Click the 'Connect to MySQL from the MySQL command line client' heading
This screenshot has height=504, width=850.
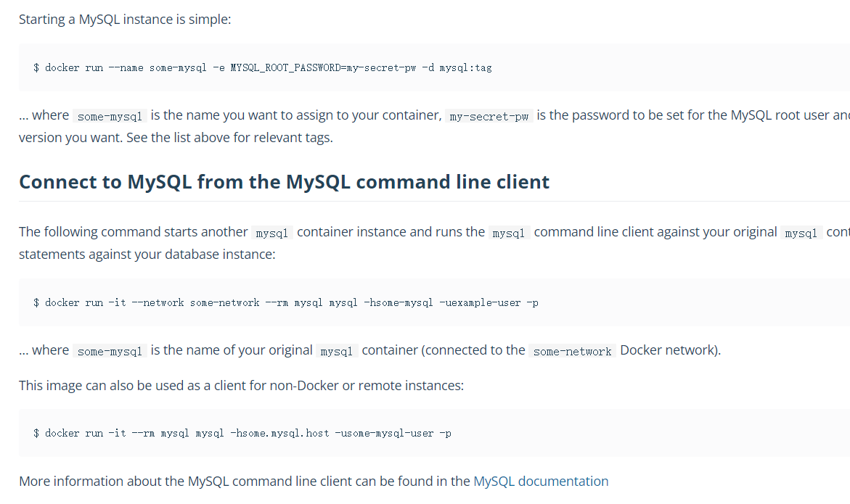[x=284, y=182]
